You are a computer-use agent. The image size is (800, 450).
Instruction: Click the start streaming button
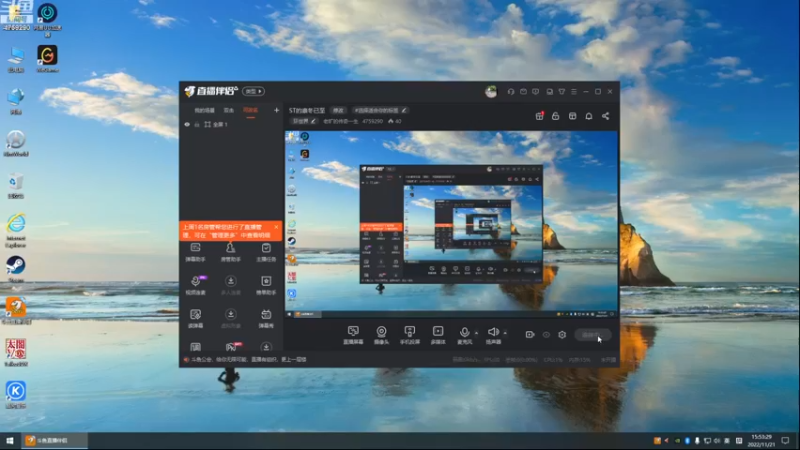592,335
